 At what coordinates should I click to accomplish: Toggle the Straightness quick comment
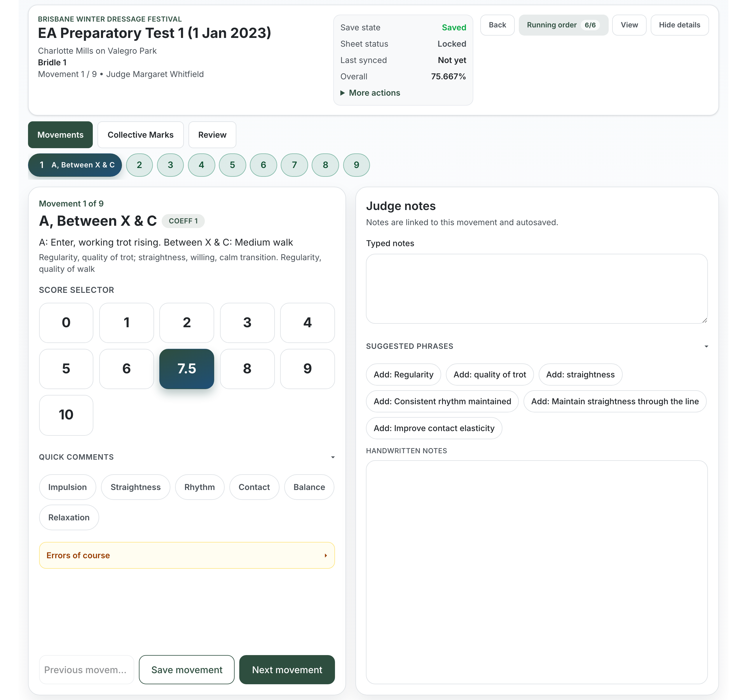point(136,487)
